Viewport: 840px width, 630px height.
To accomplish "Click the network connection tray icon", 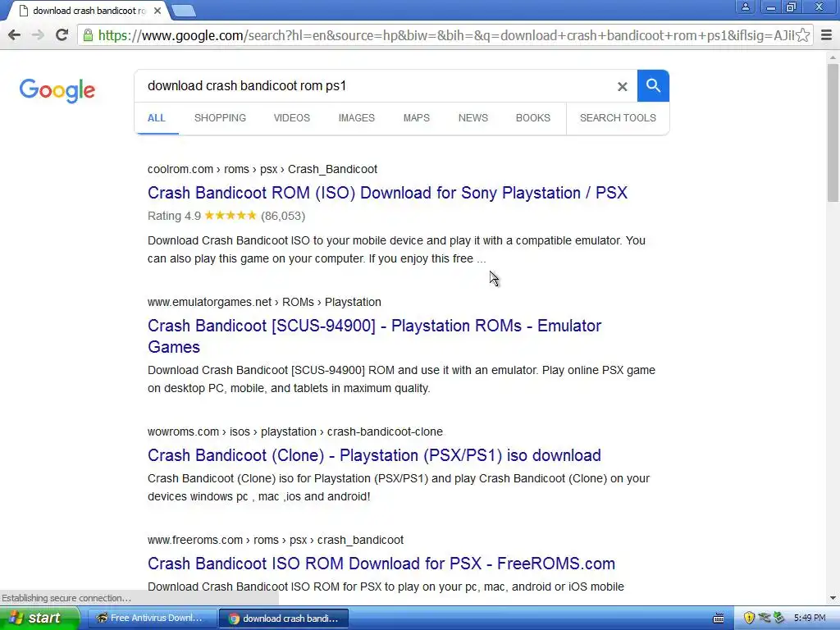I will [x=765, y=618].
